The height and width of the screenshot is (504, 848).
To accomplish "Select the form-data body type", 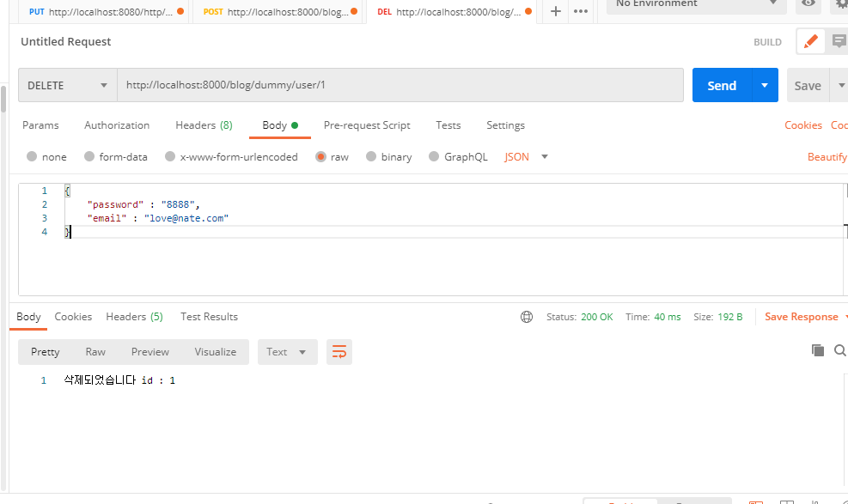I will point(115,156).
